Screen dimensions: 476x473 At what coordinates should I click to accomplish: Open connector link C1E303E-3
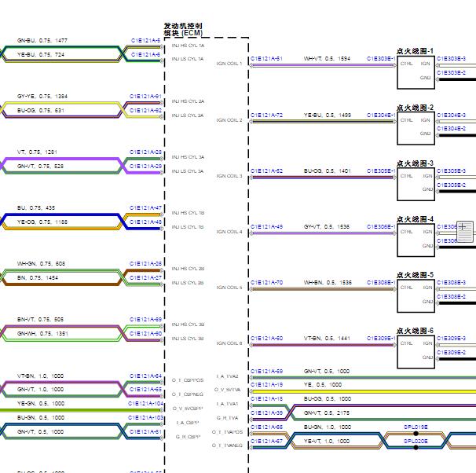[x=451, y=59]
